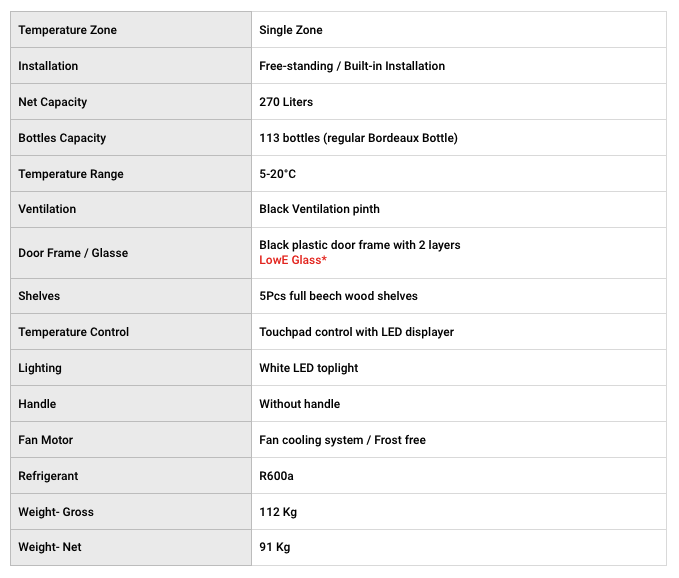Image resolution: width=679 pixels, height=578 pixels.
Task: Click the 113 bottles value text
Action: click(x=358, y=138)
